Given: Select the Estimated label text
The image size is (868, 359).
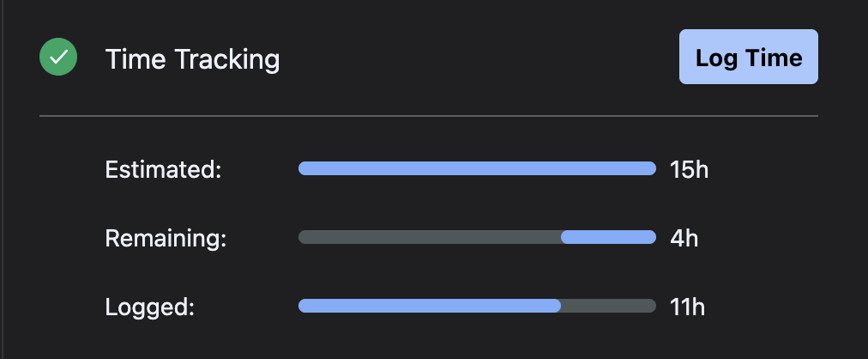Looking at the screenshot, I should tap(163, 169).
